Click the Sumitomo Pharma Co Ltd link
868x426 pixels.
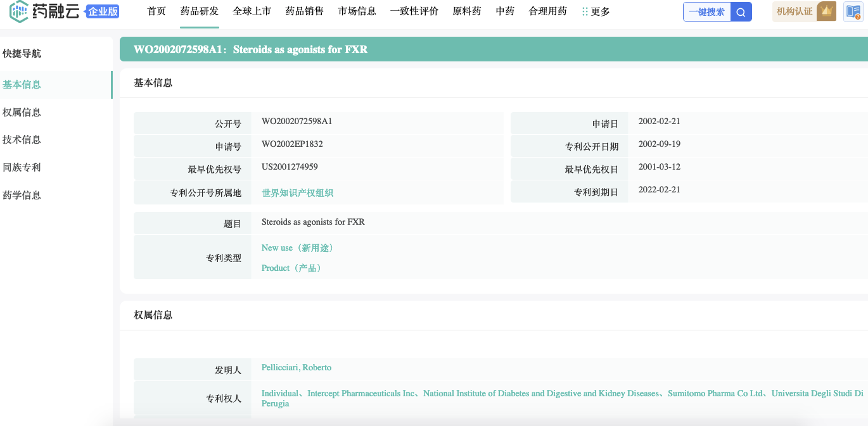[x=715, y=393]
